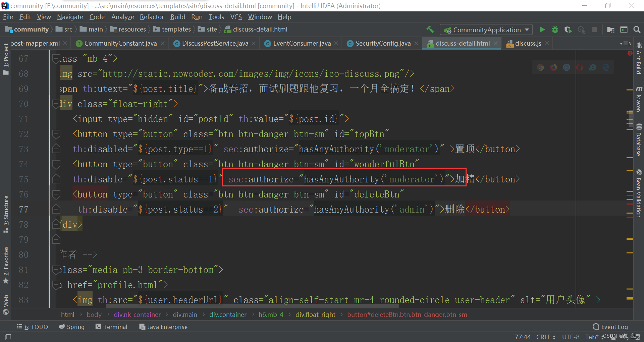The width and height of the screenshot is (644, 342).
Task: Close the discuss-detail.html tab
Action: (x=496, y=44)
